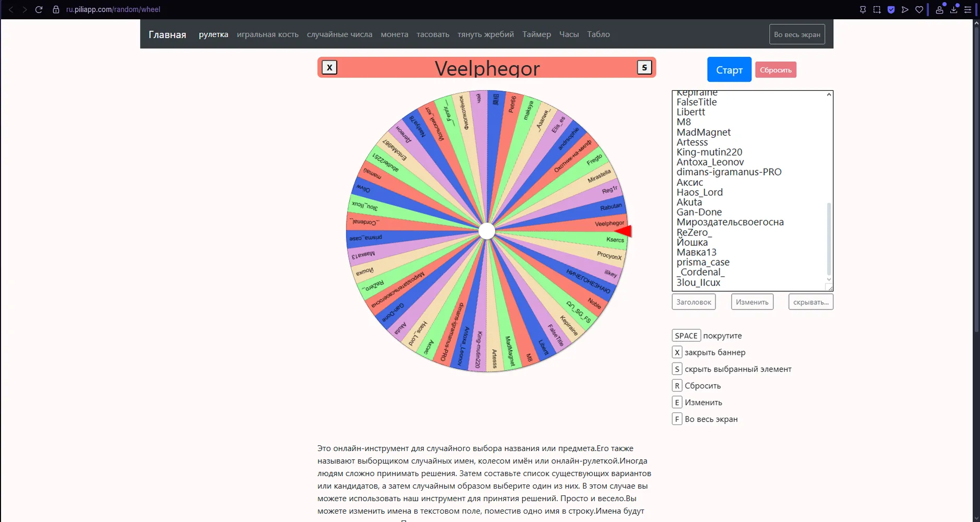Viewport: 980px width, 522px height.
Task: Click inside the names text area
Action: coord(749,191)
